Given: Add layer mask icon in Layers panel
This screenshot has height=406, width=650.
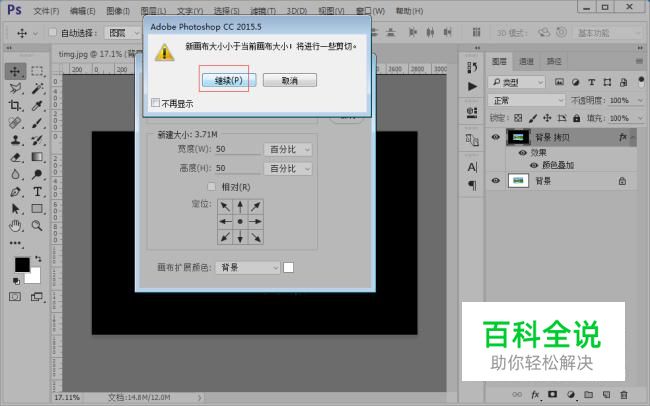Looking at the screenshot, I should (x=552, y=394).
